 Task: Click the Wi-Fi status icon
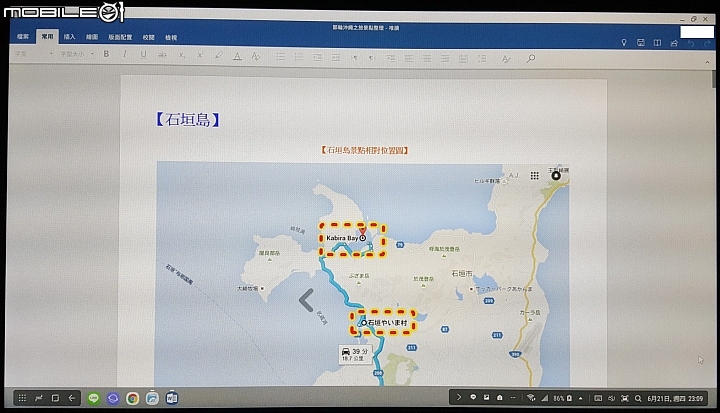531,398
